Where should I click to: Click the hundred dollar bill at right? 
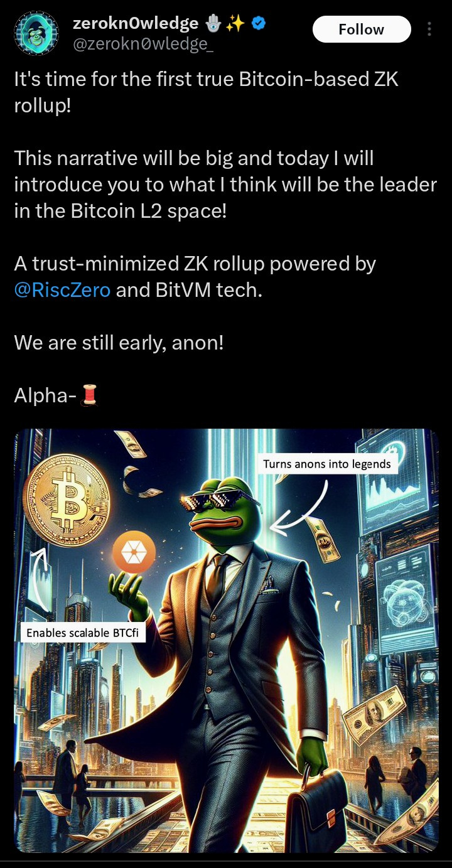375,714
